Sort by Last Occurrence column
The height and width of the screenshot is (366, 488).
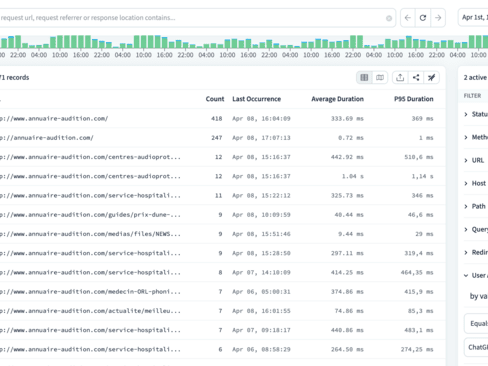click(x=256, y=99)
